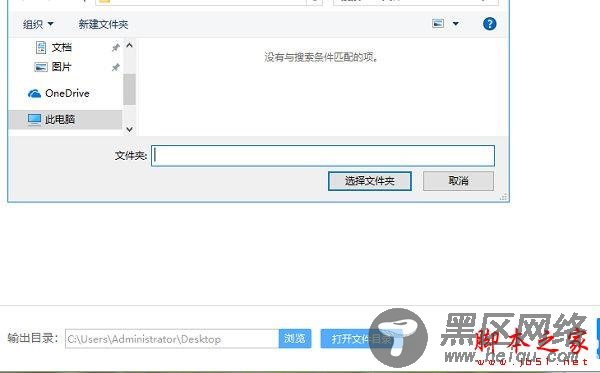
Task: Select OneDrive in the navigation pane
Action: (x=67, y=93)
